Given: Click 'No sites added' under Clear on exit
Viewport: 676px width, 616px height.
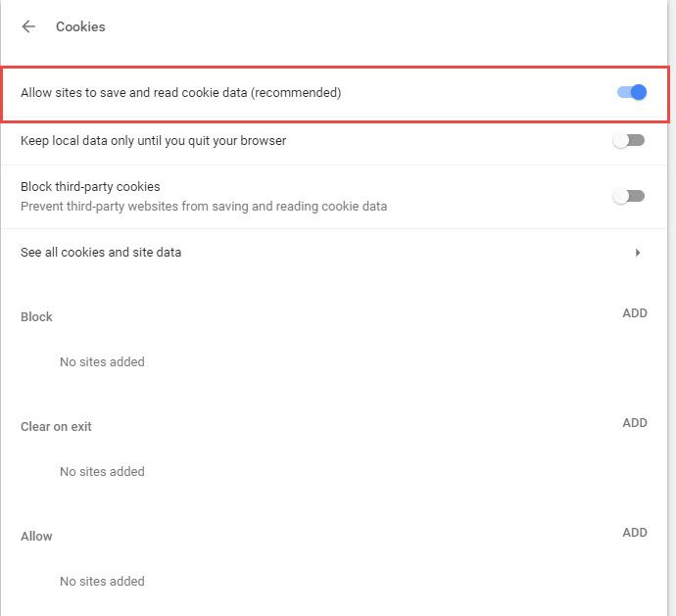Looking at the screenshot, I should 102,472.
